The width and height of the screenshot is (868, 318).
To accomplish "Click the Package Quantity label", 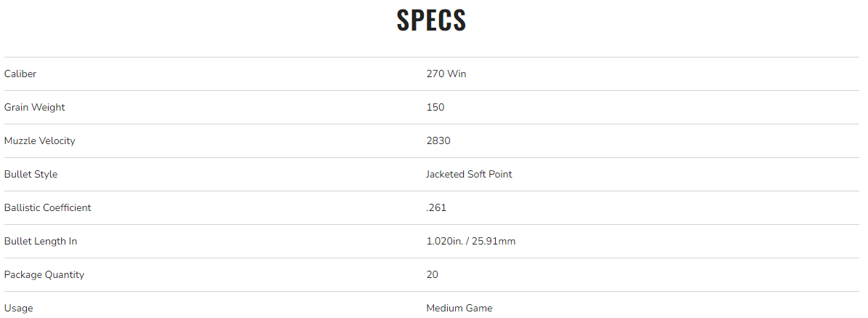I will pyautogui.click(x=44, y=274).
